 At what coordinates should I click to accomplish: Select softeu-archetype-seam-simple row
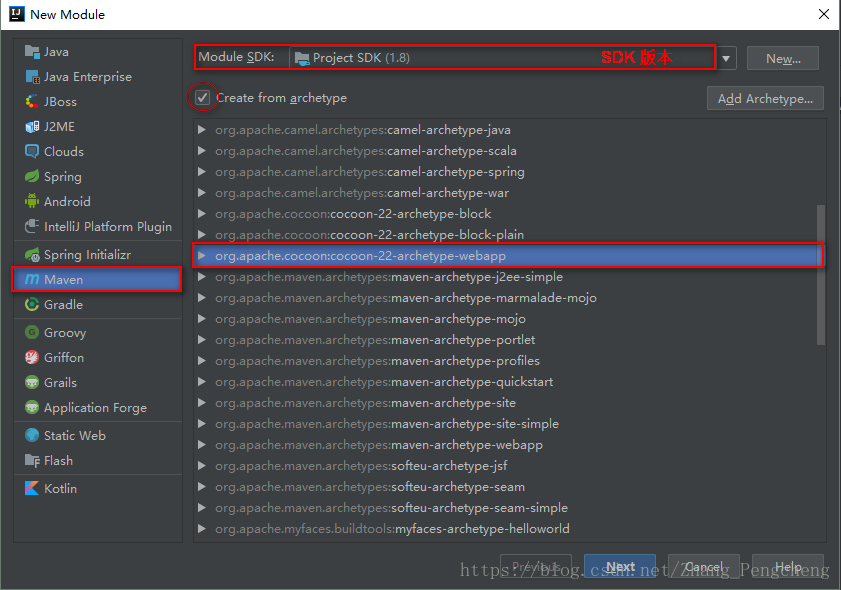(x=509, y=507)
